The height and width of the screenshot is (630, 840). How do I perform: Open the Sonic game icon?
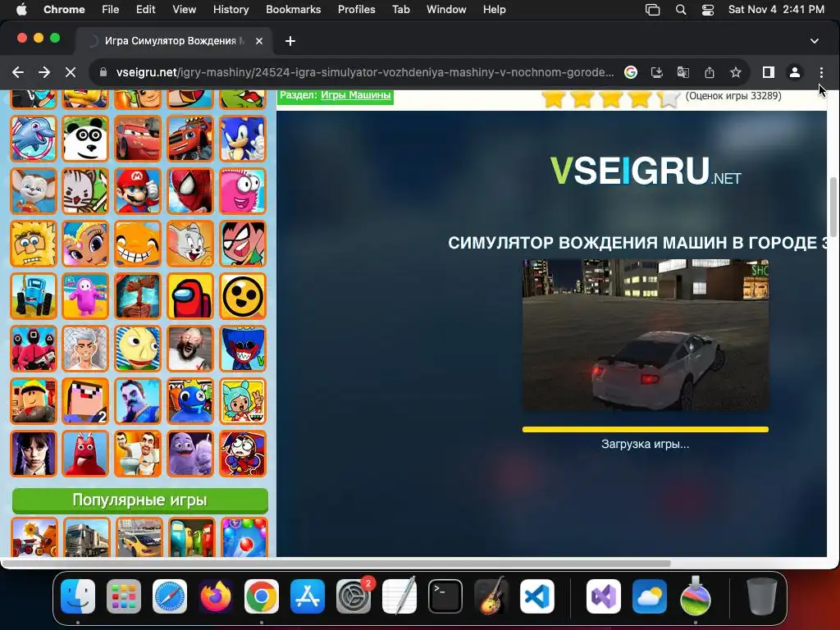pos(243,139)
